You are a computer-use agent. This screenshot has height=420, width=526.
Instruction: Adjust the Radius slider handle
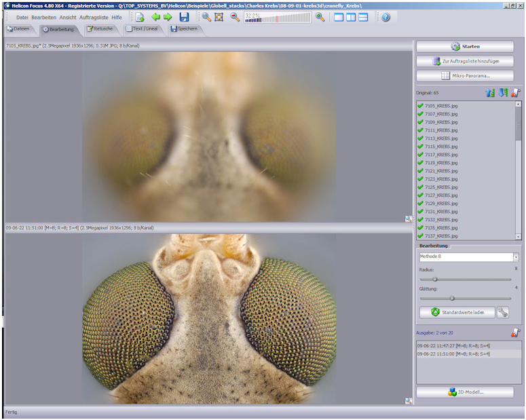435,279
